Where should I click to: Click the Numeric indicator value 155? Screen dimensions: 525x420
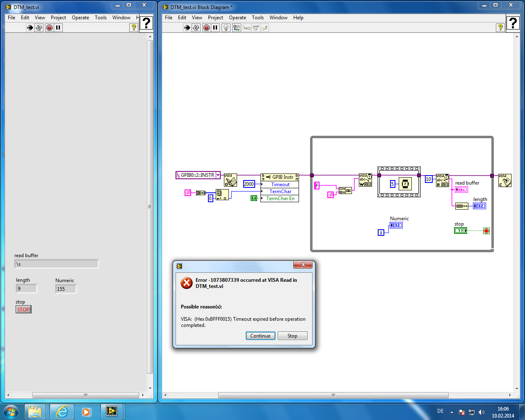pyautogui.click(x=66, y=289)
